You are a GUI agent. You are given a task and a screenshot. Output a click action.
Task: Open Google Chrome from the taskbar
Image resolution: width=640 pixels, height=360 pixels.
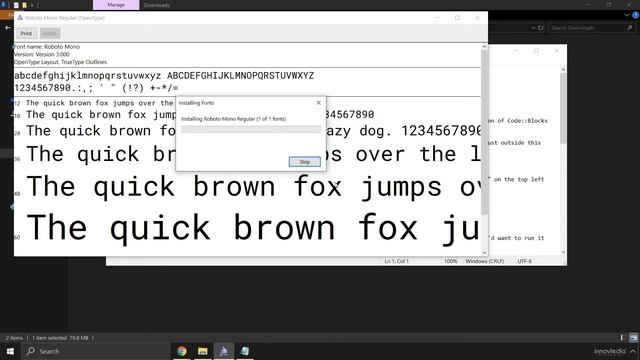point(182,351)
